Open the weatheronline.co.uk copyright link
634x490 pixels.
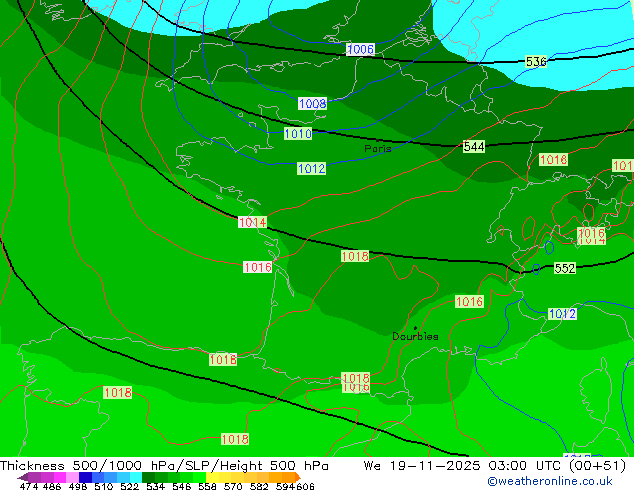click(x=550, y=481)
